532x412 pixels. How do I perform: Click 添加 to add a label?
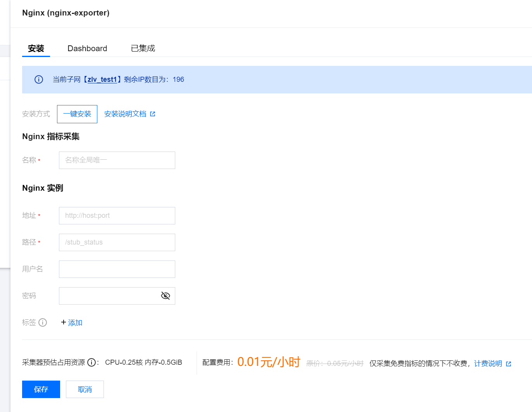pyautogui.click(x=75, y=323)
